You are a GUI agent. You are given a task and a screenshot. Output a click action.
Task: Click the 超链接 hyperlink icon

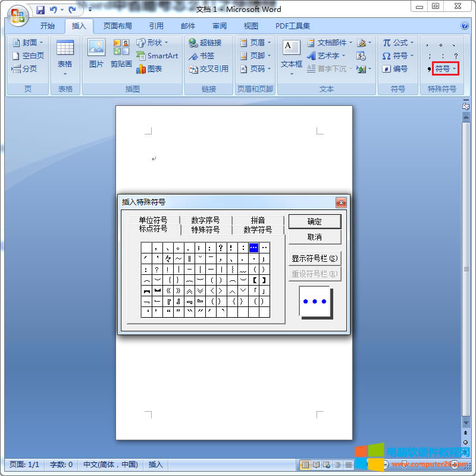[205, 43]
